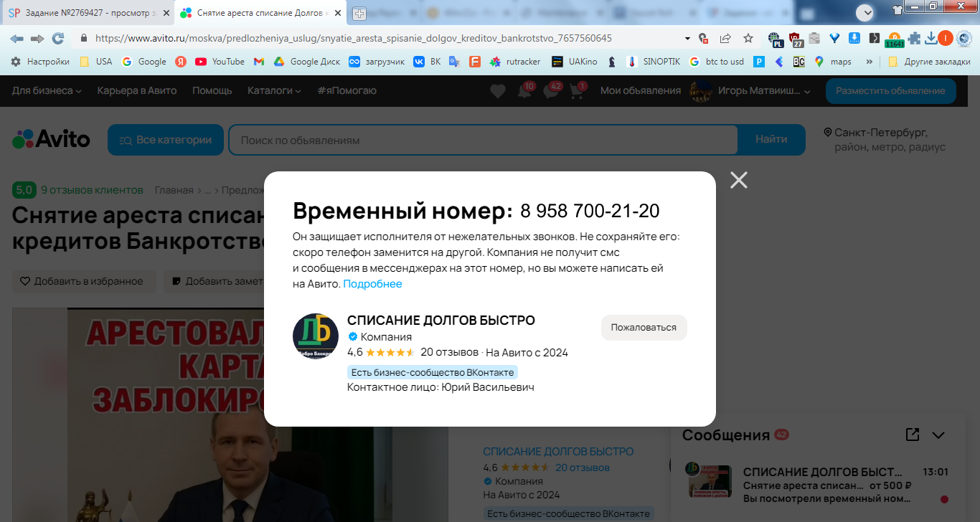Image resolution: width=980 pixels, height=522 pixels.
Task: Open the orange profile avatar in toolbar
Action: click(x=946, y=38)
